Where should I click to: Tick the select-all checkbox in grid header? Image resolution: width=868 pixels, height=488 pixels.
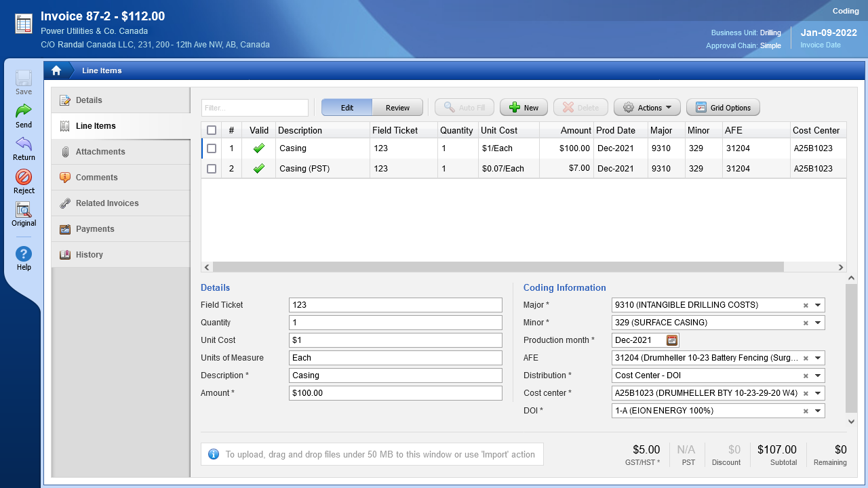point(212,130)
